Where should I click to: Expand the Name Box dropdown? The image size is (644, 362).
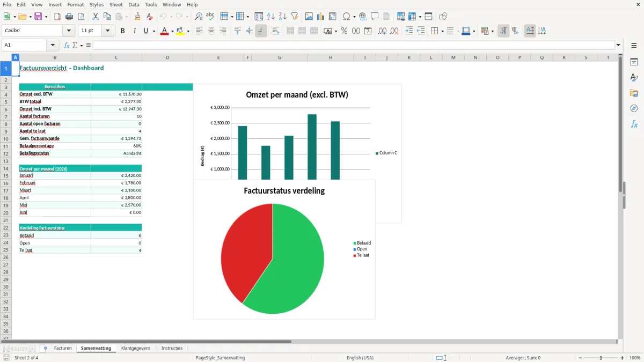click(x=53, y=46)
